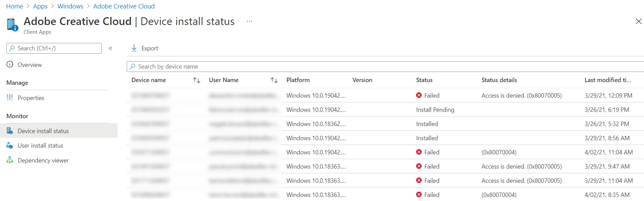The width and height of the screenshot is (644, 201).
Task: Open User install status page
Action: 40,146
